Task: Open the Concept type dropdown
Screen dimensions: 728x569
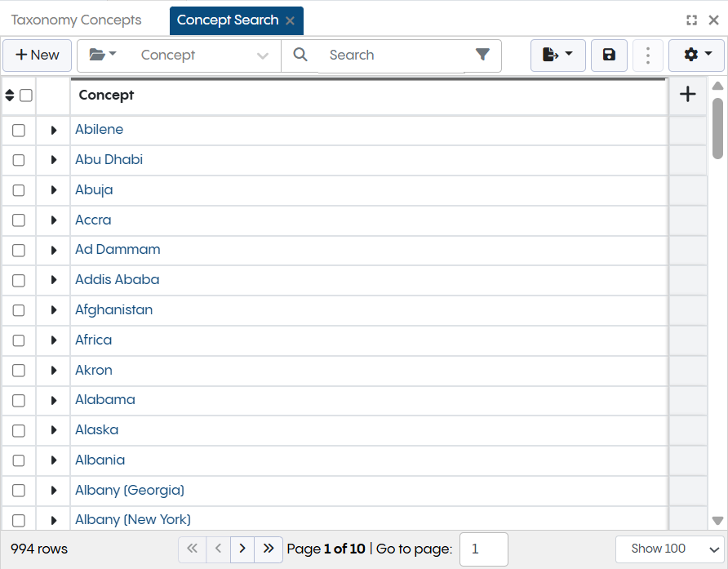Action: 204,56
